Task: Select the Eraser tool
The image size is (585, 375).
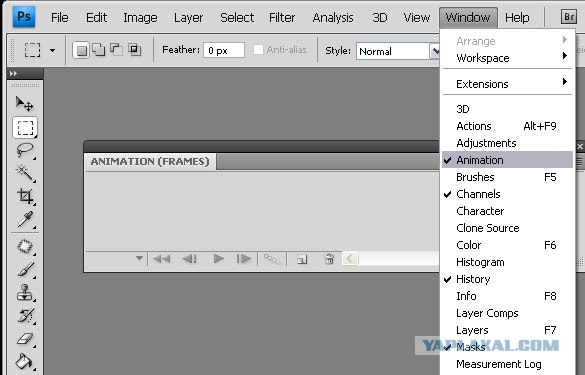Action: 25,339
